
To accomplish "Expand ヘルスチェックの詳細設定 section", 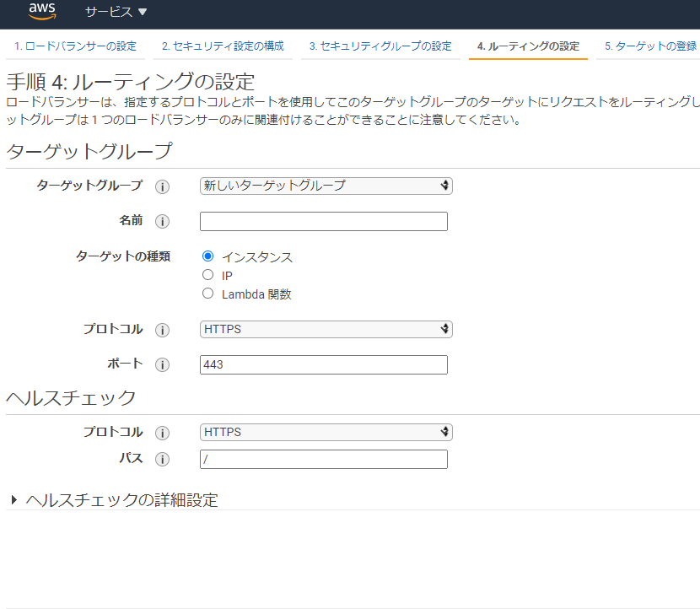I will [116, 500].
